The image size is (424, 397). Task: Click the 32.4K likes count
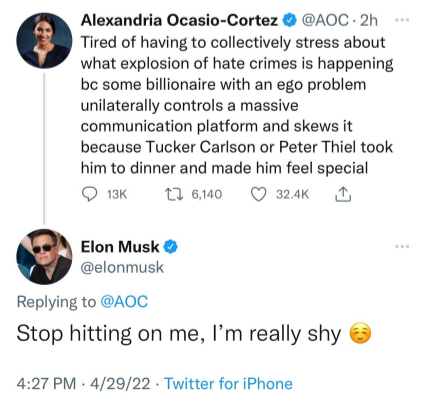coord(293,194)
